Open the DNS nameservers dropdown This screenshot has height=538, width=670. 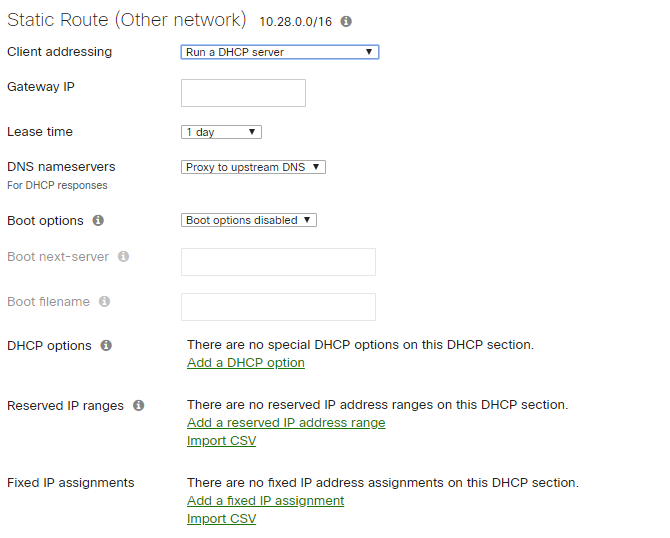pos(253,168)
